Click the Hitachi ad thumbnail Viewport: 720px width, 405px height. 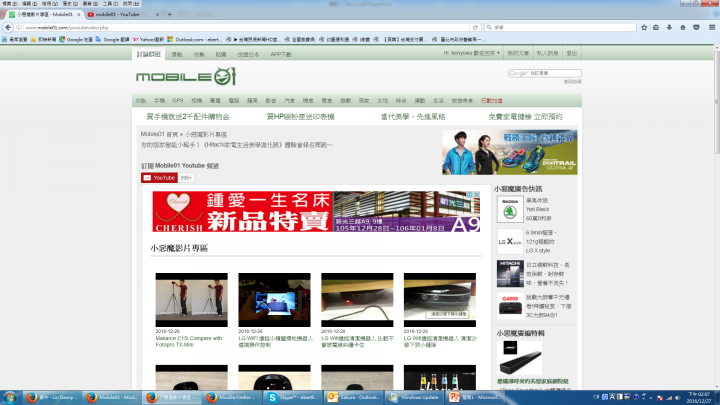click(x=510, y=274)
